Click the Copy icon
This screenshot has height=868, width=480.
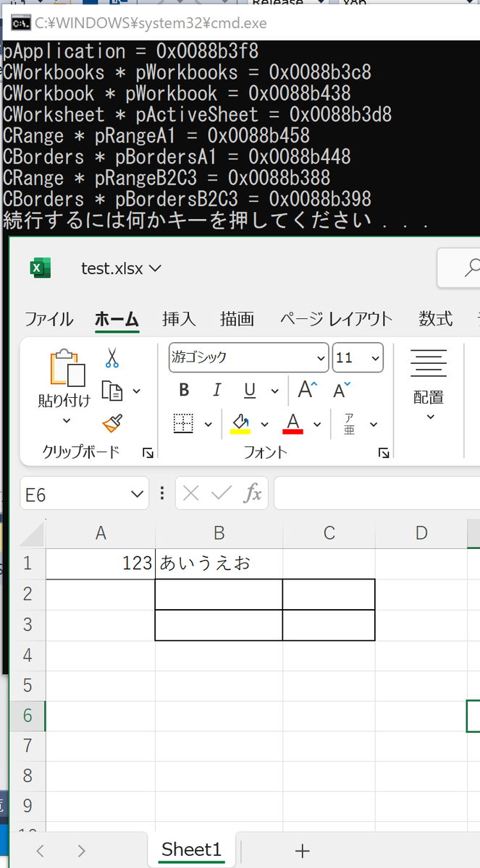[x=111, y=391]
